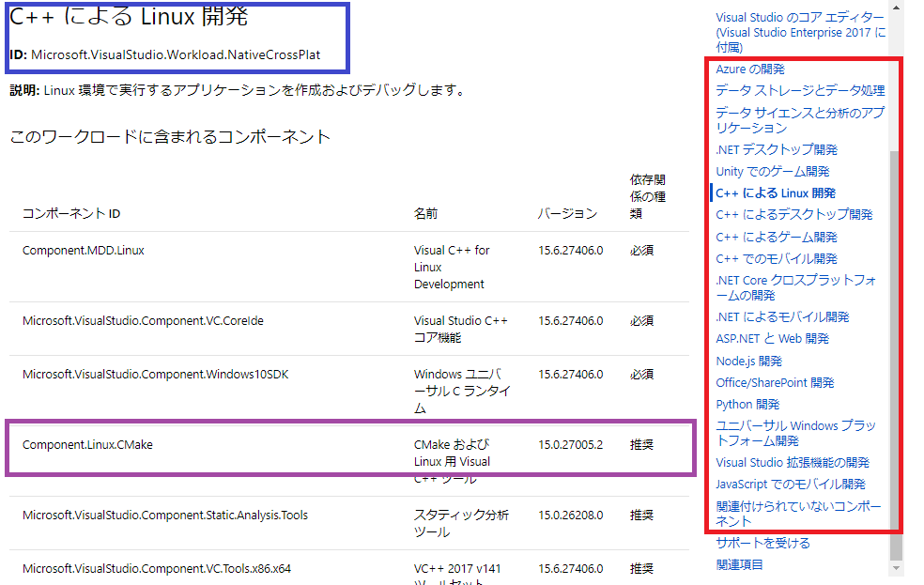Viewport: 924px width, 585px height.
Task: Open Node.js 開発 link
Action: pyautogui.click(x=748, y=362)
